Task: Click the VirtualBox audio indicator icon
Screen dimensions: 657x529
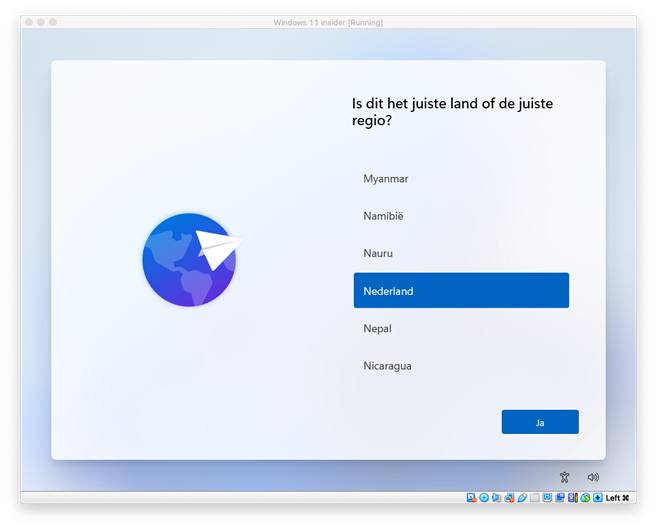Action: click(x=497, y=498)
